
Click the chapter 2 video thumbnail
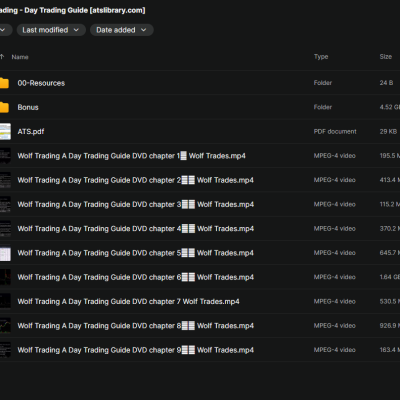5,180
